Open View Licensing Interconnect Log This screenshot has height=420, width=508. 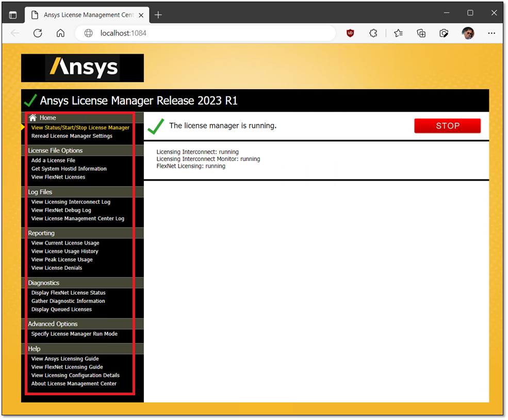coord(71,202)
